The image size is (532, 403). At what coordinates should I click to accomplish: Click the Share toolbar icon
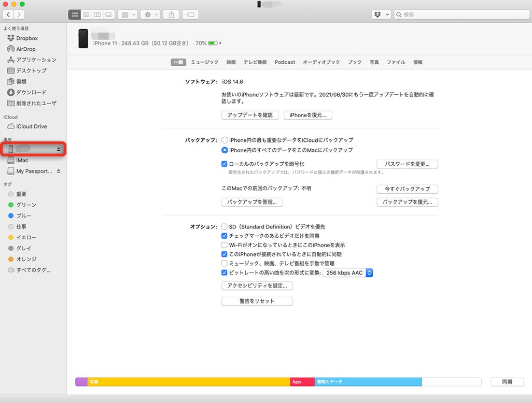click(171, 15)
